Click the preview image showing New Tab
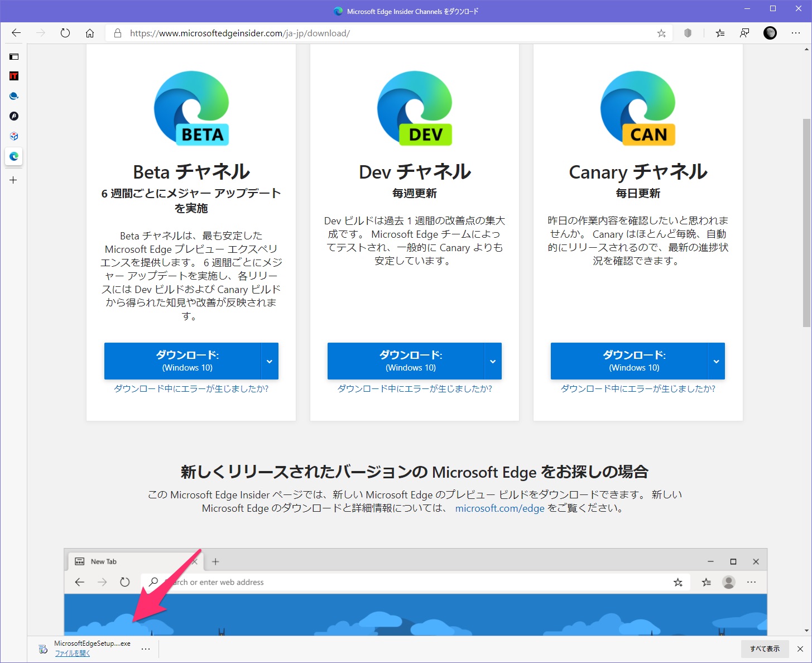The height and width of the screenshot is (663, 812). tap(416, 592)
